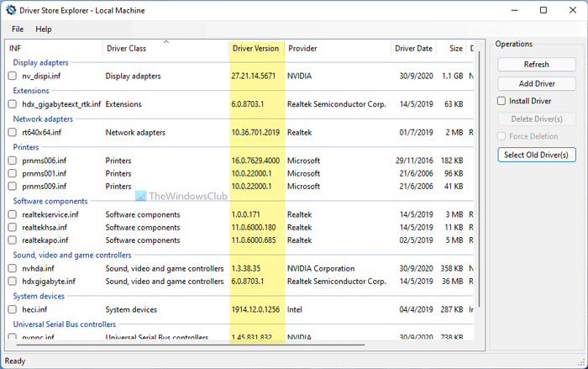Check the nv_dispi.inf driver checkbox
Image resolution: width=588 pixels, height=369 pixels.
pos(13,76)
